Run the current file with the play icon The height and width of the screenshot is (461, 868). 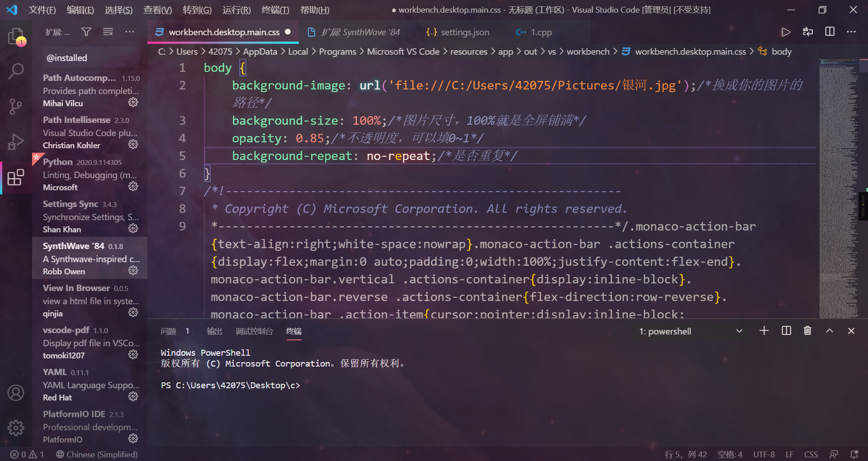786,32
